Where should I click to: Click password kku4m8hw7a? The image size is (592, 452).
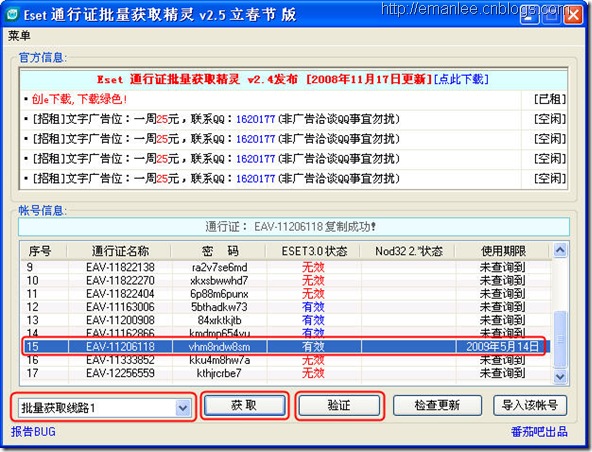pyautogui.click(x=220, y=360)
